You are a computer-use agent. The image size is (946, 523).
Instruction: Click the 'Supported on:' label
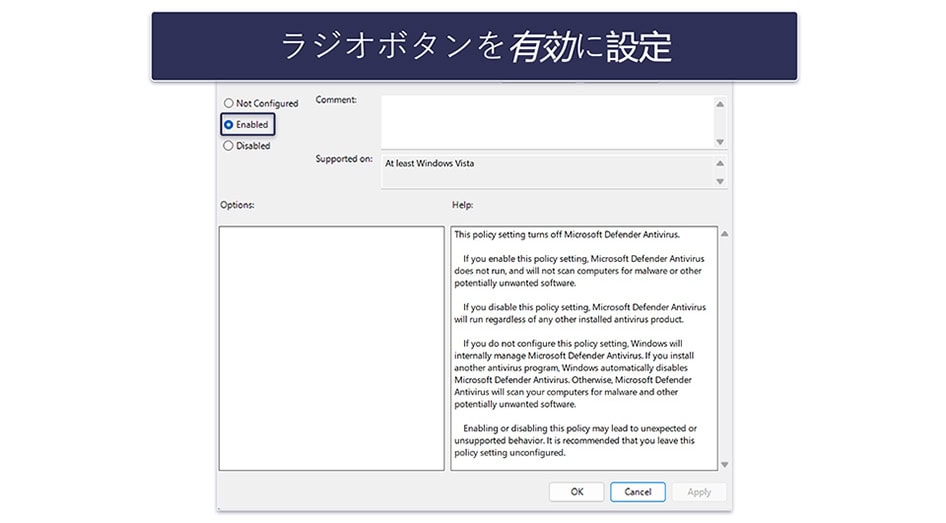[344, 159]
